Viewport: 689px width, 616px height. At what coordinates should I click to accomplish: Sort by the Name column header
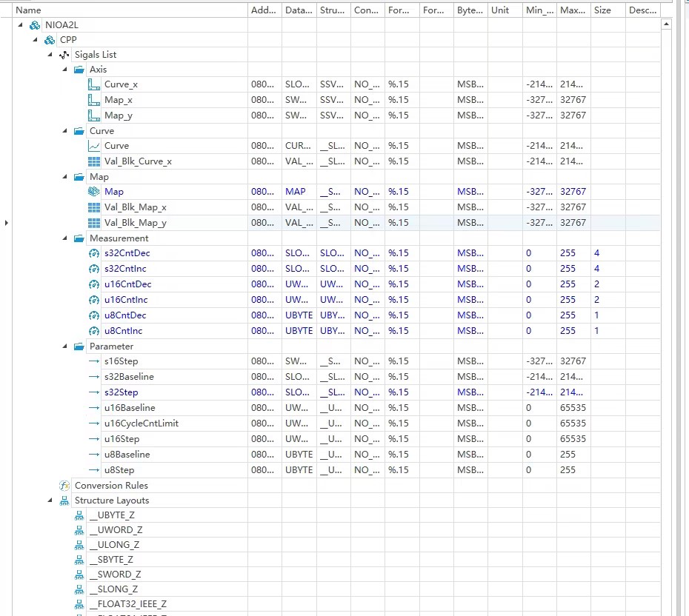(130, 10)
